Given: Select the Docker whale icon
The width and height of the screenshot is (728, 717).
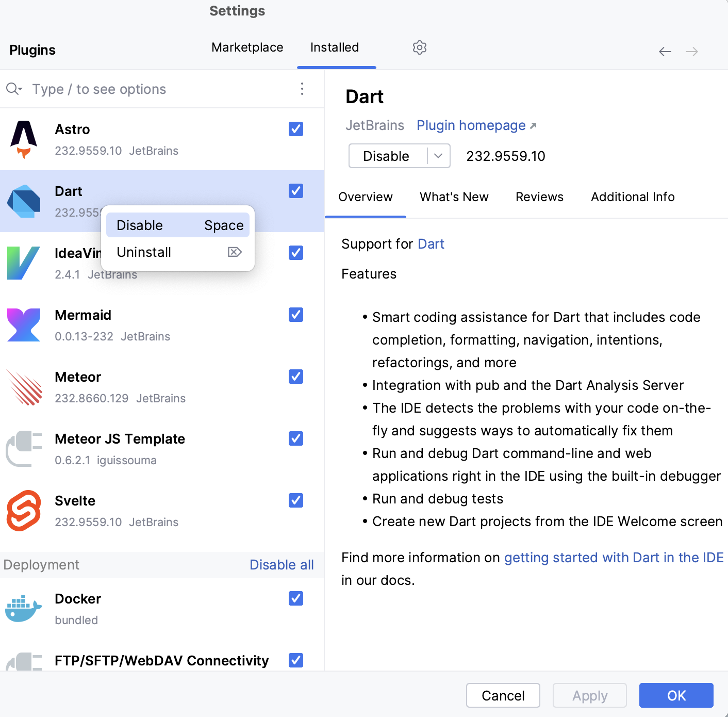Looking at the screenshot, I should (24, 609).
